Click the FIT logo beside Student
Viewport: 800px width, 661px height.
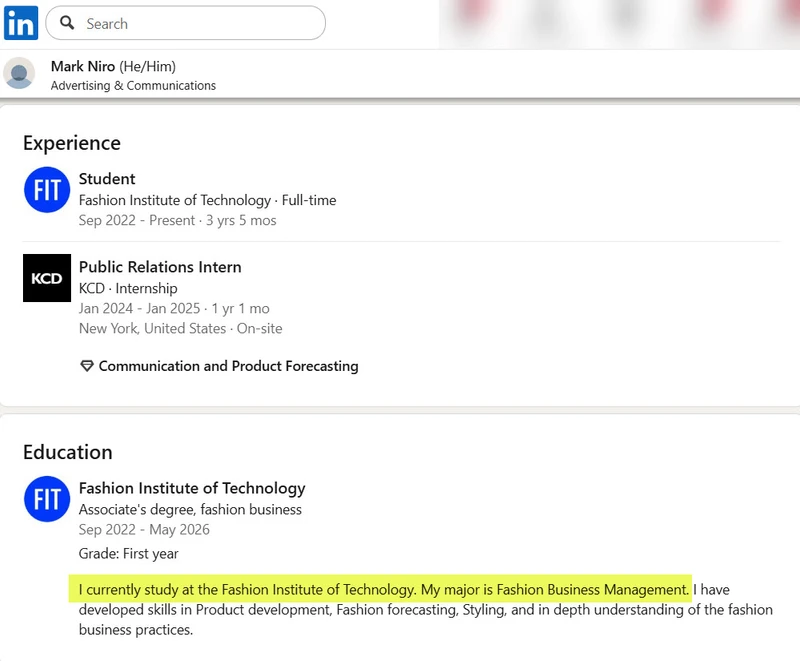(x=47, y=190)
